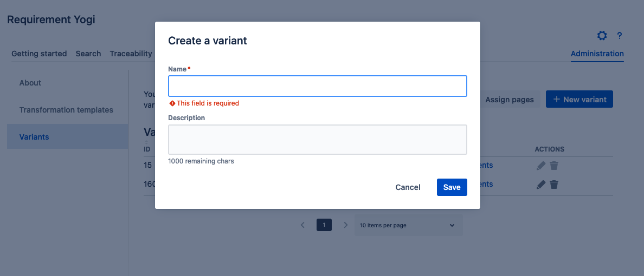Click the trash icon in the second row
The height and width of the screenshot is (276, 644).
[553, 185]
